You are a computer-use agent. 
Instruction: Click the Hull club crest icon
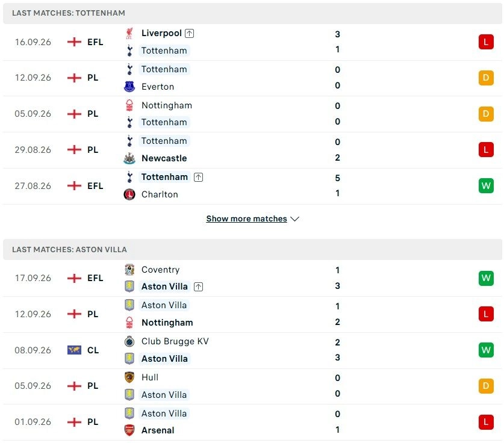coord(129,377)
